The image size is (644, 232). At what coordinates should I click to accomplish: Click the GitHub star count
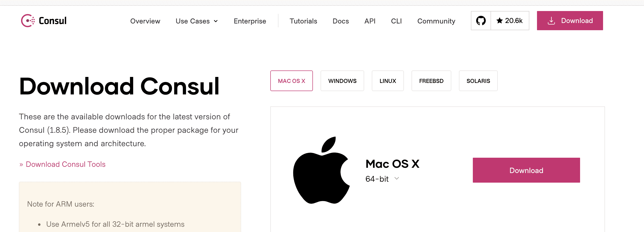tap(510, 21)
